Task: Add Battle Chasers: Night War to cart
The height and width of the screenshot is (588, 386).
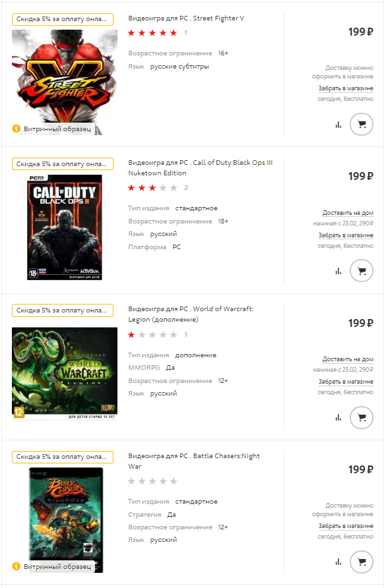Action: pos(361,562)
